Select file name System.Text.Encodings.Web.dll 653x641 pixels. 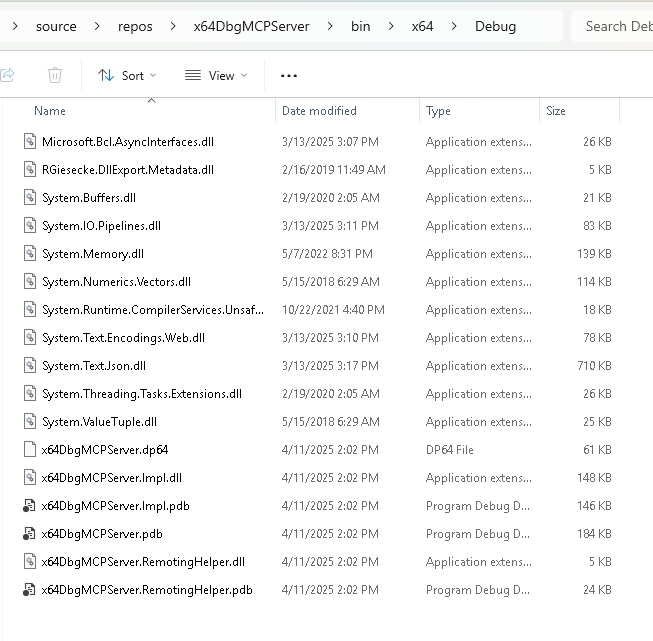click(x=123, y=338)
